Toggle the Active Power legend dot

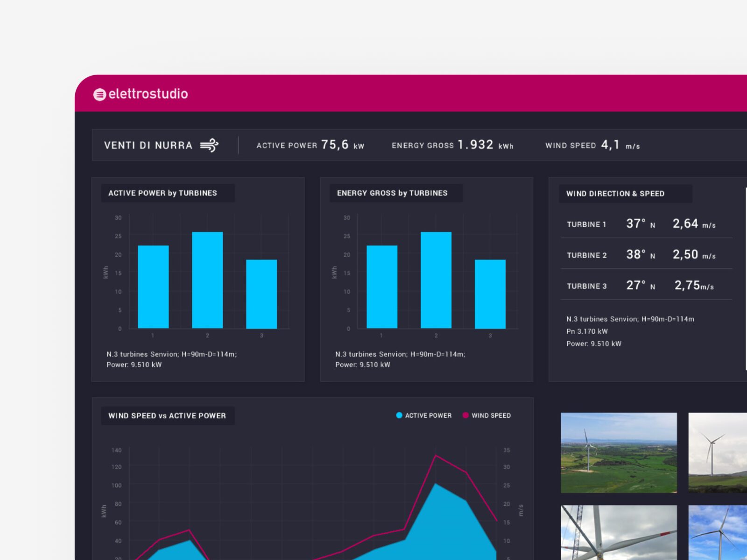pos(399,415)
